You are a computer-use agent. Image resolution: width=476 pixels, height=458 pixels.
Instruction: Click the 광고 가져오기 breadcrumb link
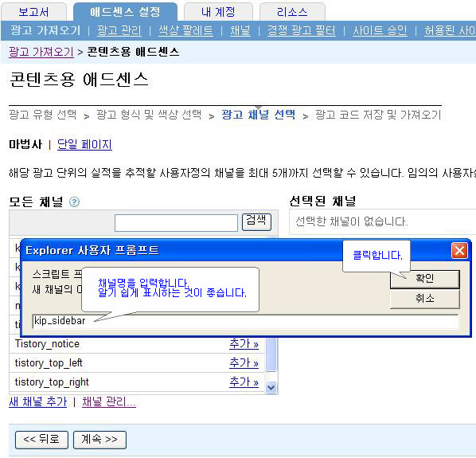click(41, 52)
